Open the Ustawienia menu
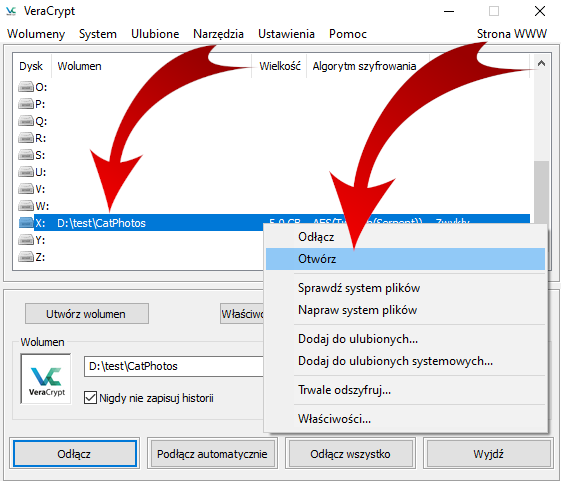This screenshot has width=561, height=481. click(x=286, y=34)
